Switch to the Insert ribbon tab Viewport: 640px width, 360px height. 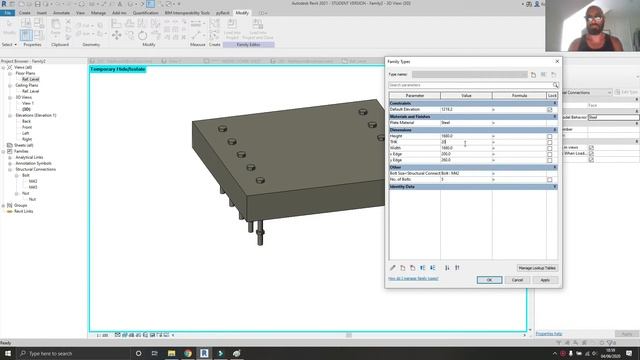point(42,13)
